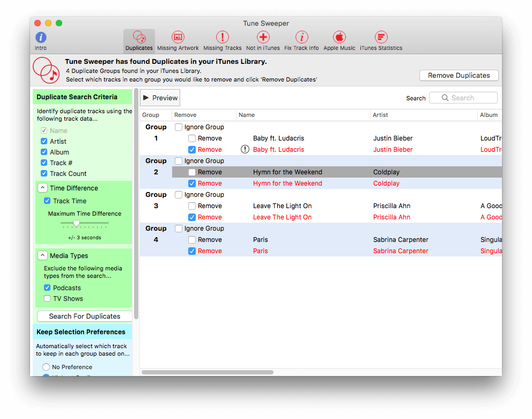The height and width of the screenshot is (419, 532).
Task: Disable the Track Time checkbox
Action: click(x=47, y=201)
